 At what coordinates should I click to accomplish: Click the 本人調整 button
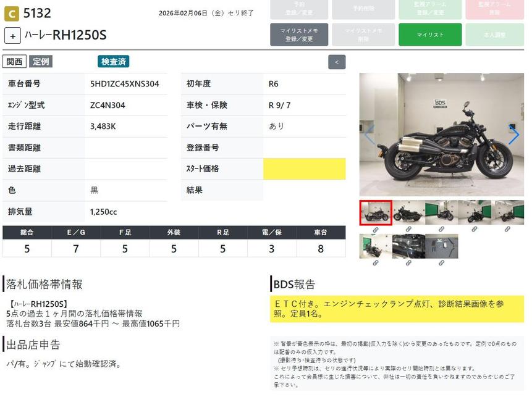(x=494, y=35)
